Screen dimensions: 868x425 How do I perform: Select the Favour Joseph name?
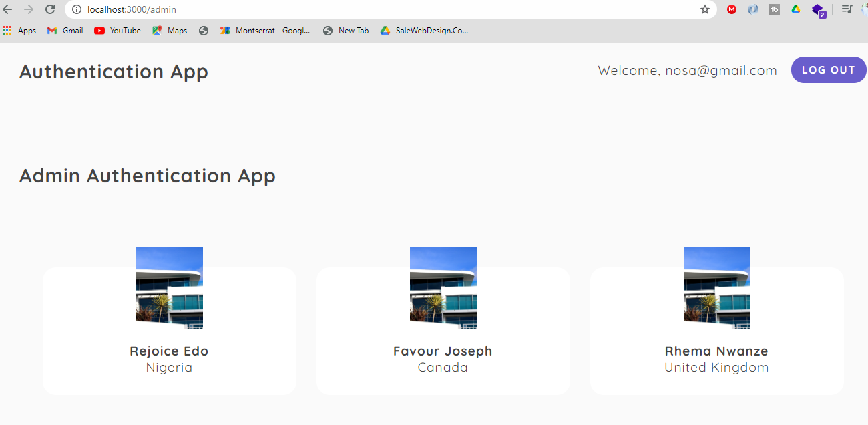tap(443, 351)
